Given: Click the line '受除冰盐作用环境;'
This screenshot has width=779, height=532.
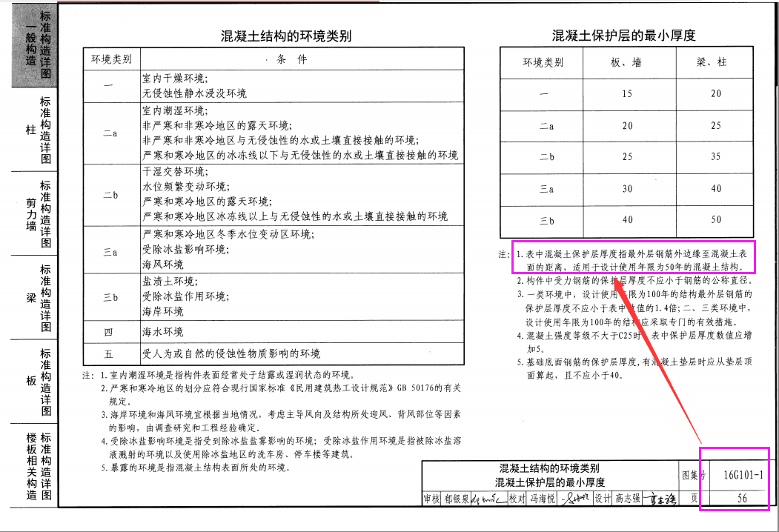Looking at the screenshot, I should [x=186, y=296].
